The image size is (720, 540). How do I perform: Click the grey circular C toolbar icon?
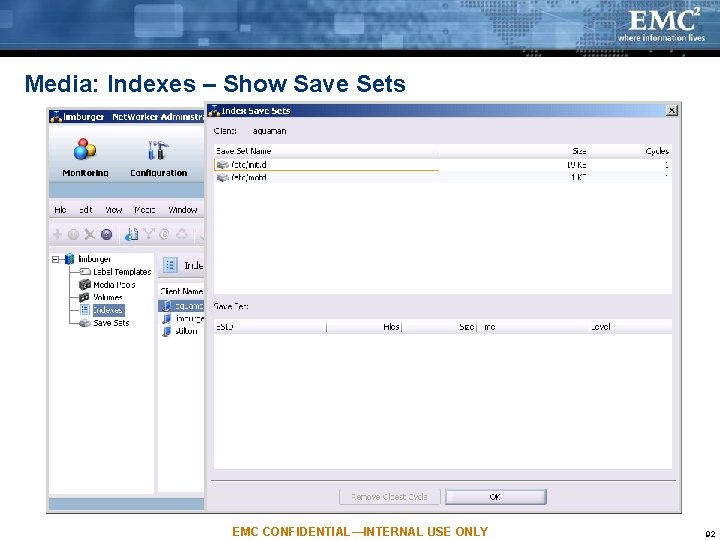tap(164, 234)
